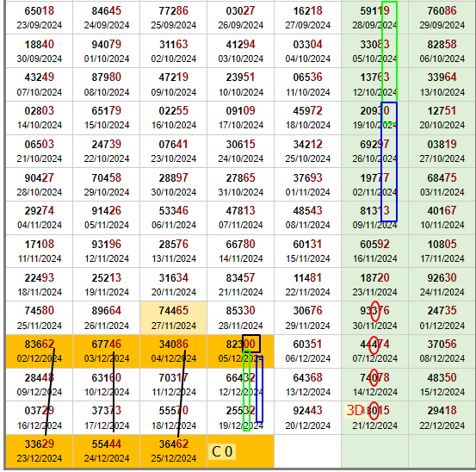This screenshot has height=472, width=476.
Task: Click the black boxed 00 in 82300
Action: tap(251, 344)
